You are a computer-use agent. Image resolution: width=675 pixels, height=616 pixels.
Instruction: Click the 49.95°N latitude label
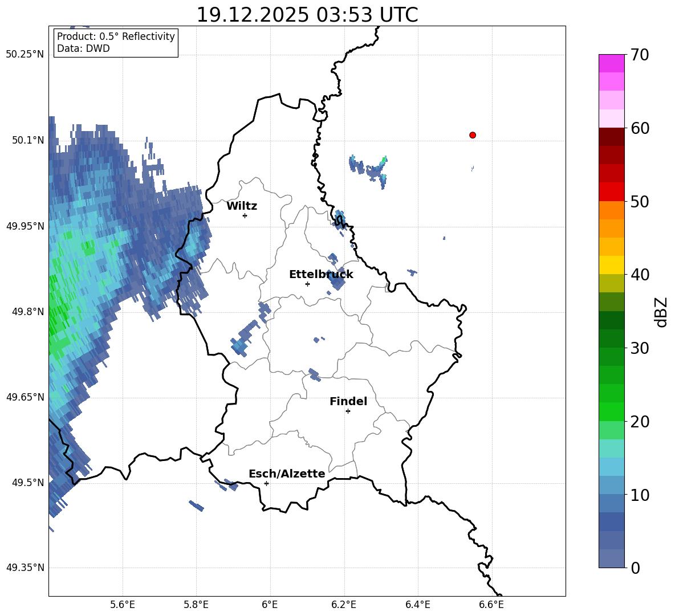[25, 226]
